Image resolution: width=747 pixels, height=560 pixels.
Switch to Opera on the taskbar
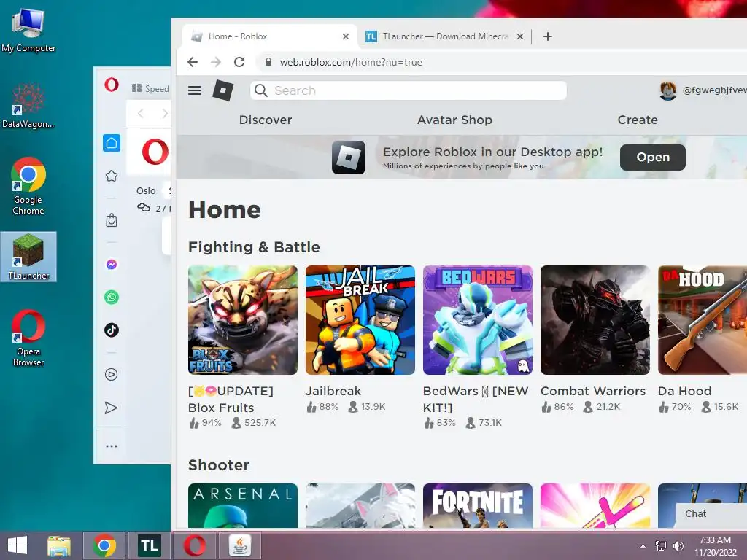[195, 545]
